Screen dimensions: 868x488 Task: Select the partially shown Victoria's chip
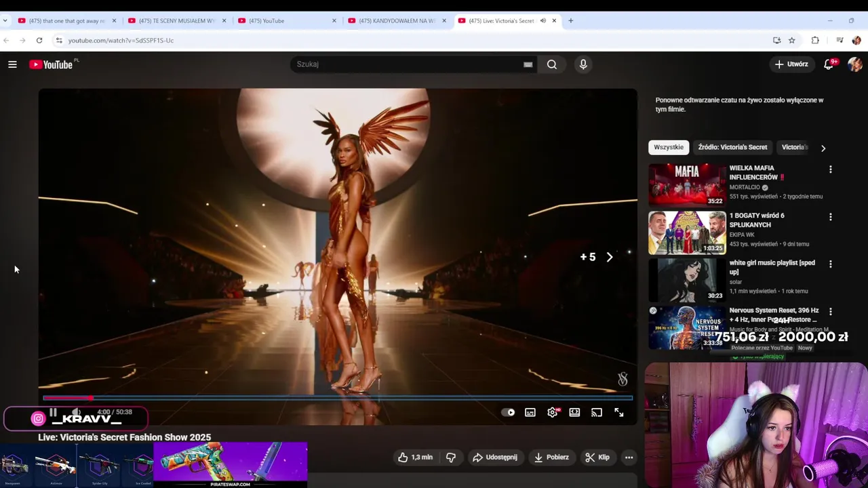[x=794, y=147]
